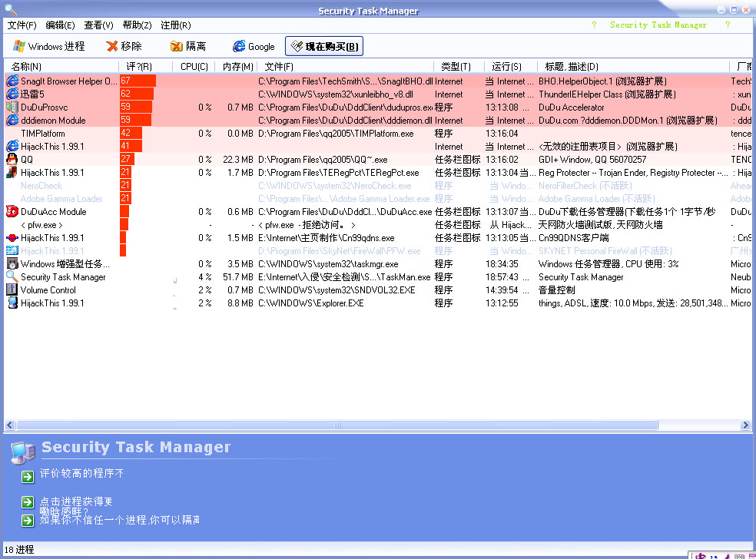The width and height of the screenshot is (756, 559).
Task: Click the horizontal scrollbar left arrow
Action: [x=10, y=425]
